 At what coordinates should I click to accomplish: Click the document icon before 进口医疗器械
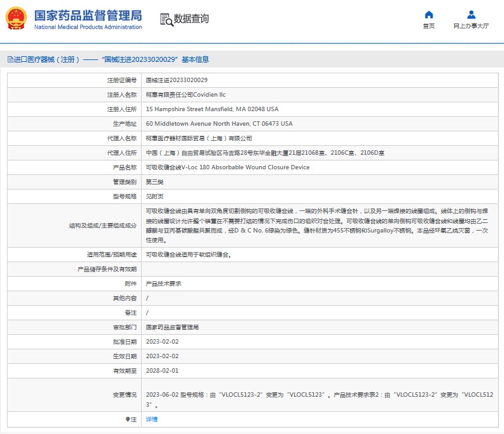(9, 59)
